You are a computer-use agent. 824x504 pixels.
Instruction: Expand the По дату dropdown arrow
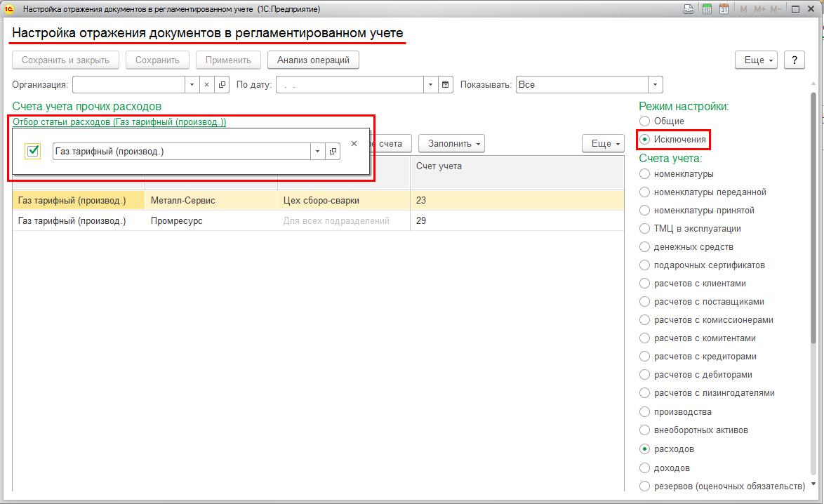pyautogui.click(x=430, y=85)
